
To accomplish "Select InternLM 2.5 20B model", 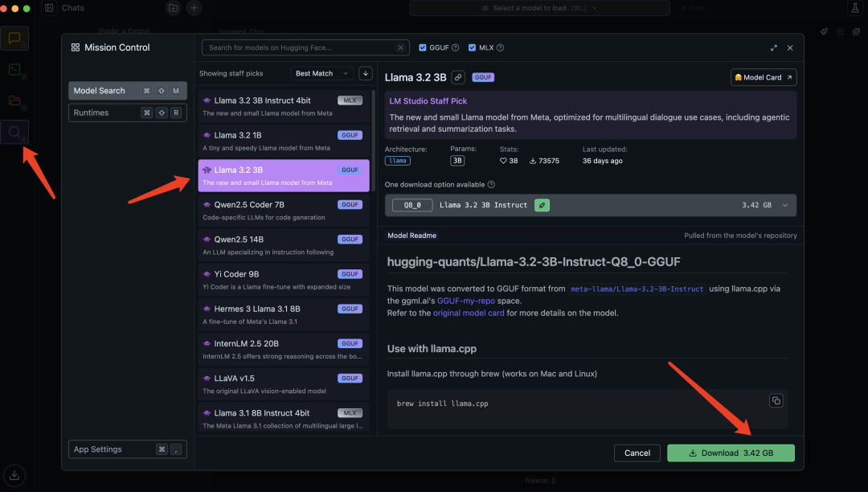I will 284,350.
